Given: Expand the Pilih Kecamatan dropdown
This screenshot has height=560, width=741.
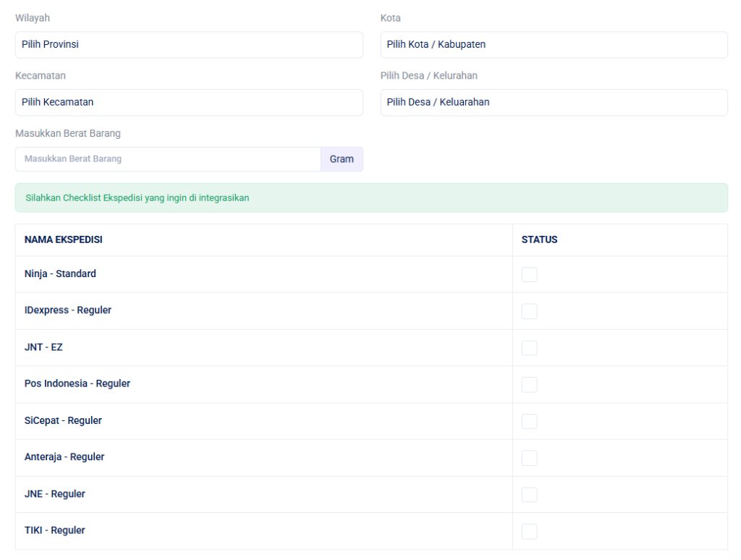Looking at the screenshot, I should coord(189,103).
